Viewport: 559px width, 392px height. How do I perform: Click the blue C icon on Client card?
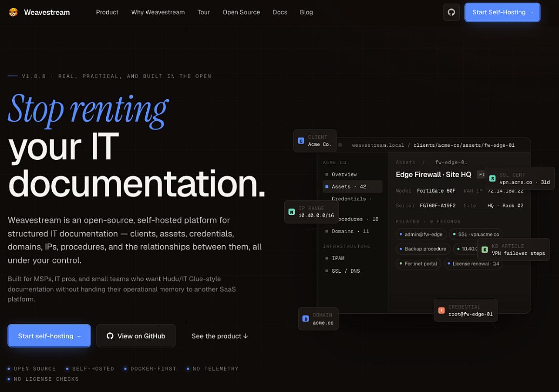coord(301,141)
